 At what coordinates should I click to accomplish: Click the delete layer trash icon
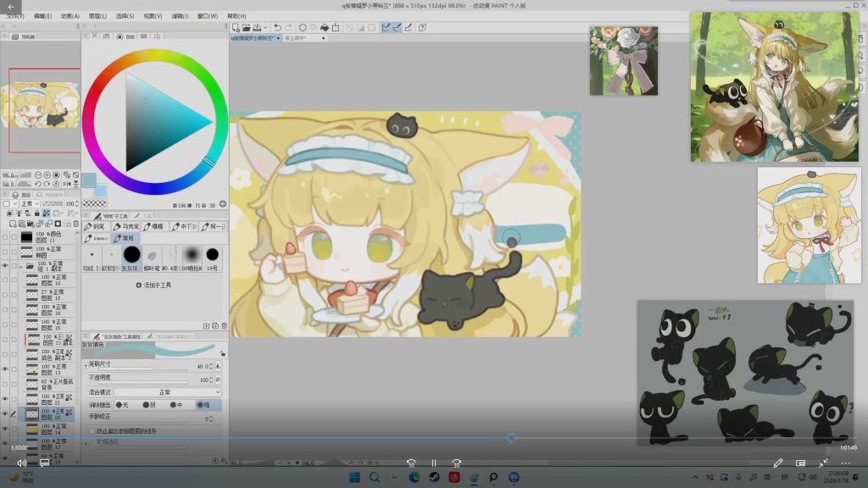(x=75, y=224)
